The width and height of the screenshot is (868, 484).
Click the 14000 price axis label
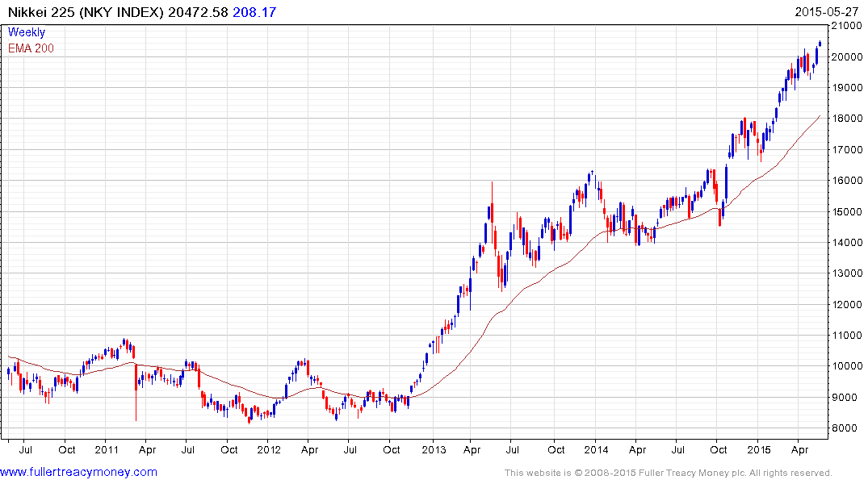click(846, 242)
